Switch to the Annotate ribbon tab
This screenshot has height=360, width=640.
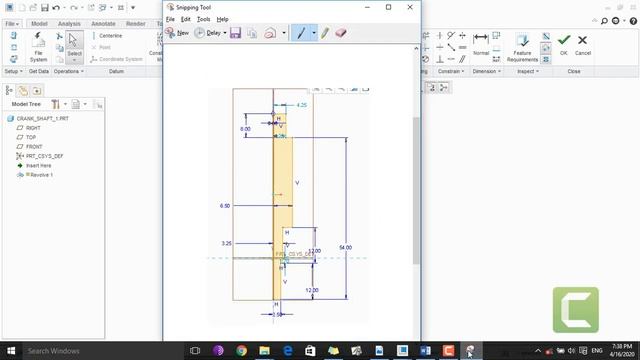103,24
